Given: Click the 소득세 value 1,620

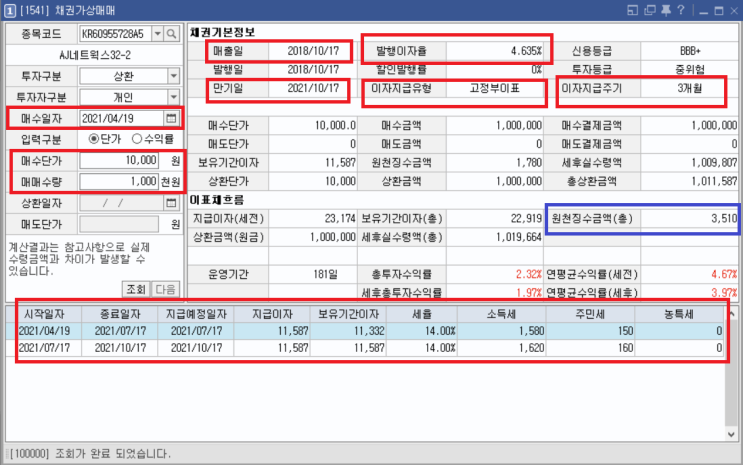Looking at the screenshot, I should pos(531,348).
